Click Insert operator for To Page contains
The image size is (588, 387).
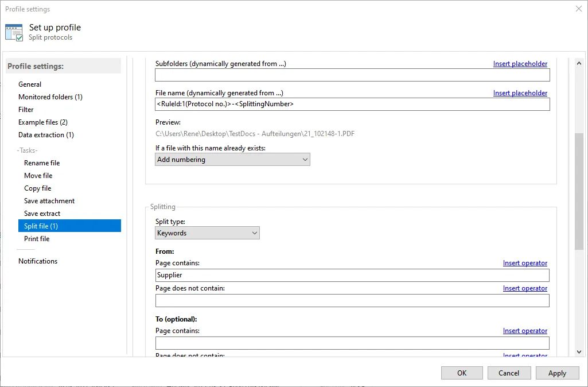525,331
